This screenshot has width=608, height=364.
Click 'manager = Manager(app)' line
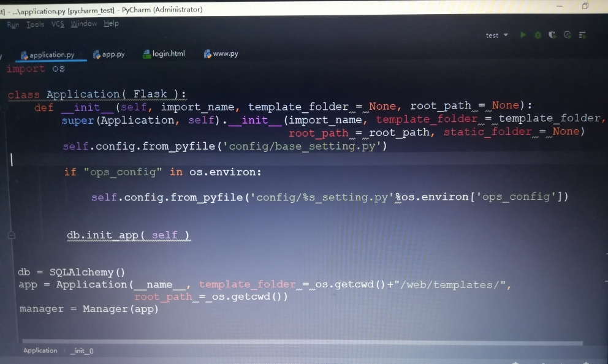[89, 309]
